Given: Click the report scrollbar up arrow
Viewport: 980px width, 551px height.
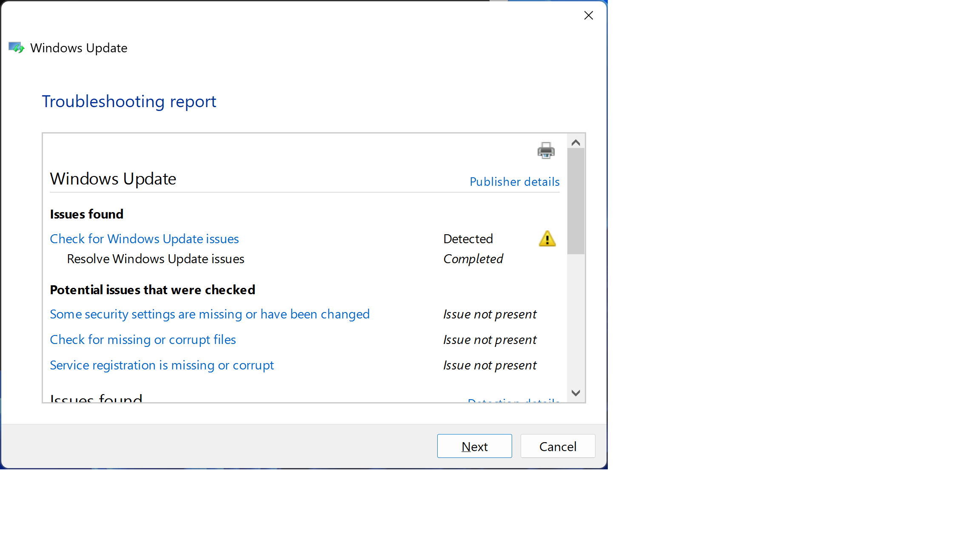Looking at the screenshot, I should coord(575,142).
